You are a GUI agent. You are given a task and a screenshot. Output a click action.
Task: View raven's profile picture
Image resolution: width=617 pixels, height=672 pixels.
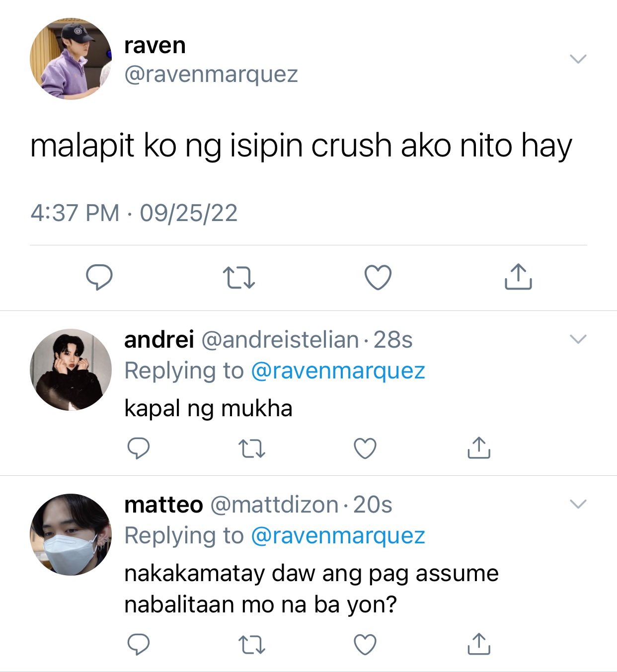pyautogui.click(x=71, y=59)
